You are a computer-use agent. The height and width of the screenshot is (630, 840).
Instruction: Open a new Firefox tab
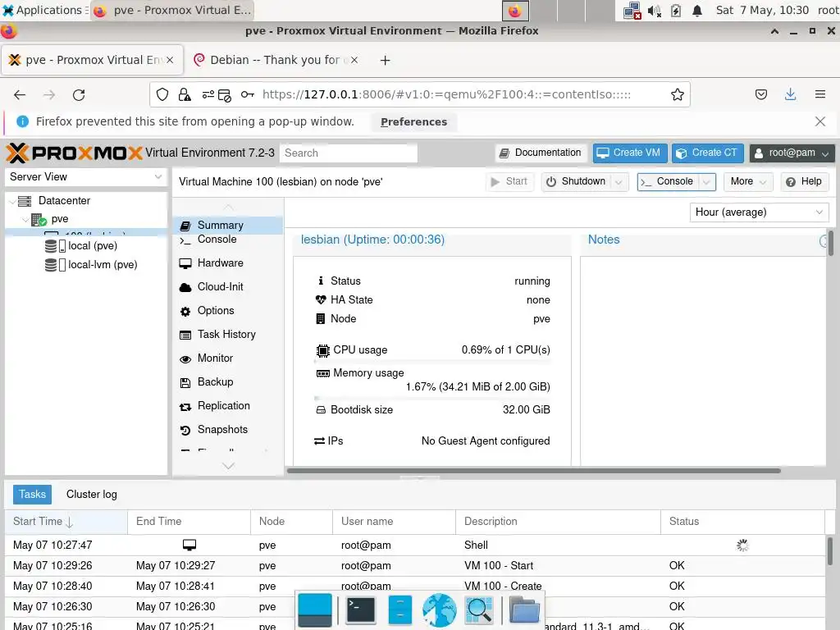pyautogui.click(x=385, y=61)
